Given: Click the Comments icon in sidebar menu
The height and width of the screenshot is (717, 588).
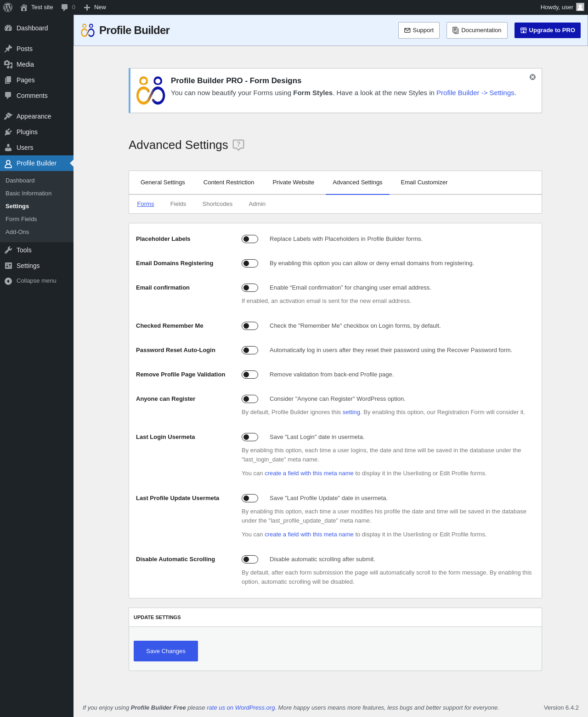Looking at the screenshot, I should (8, 96).
